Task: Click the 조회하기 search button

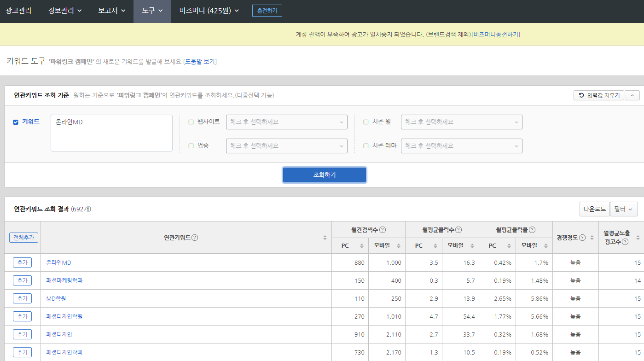Action: point(324,175)
